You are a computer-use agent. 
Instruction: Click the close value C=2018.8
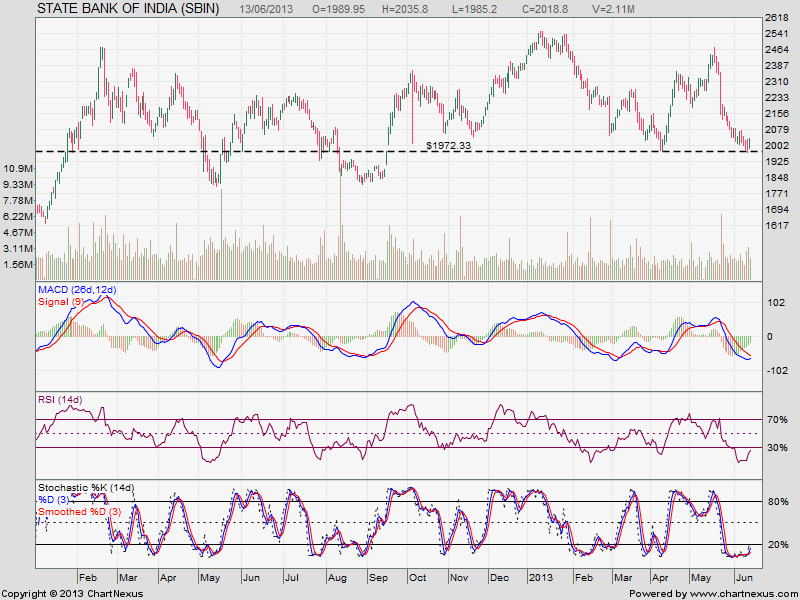545,9
